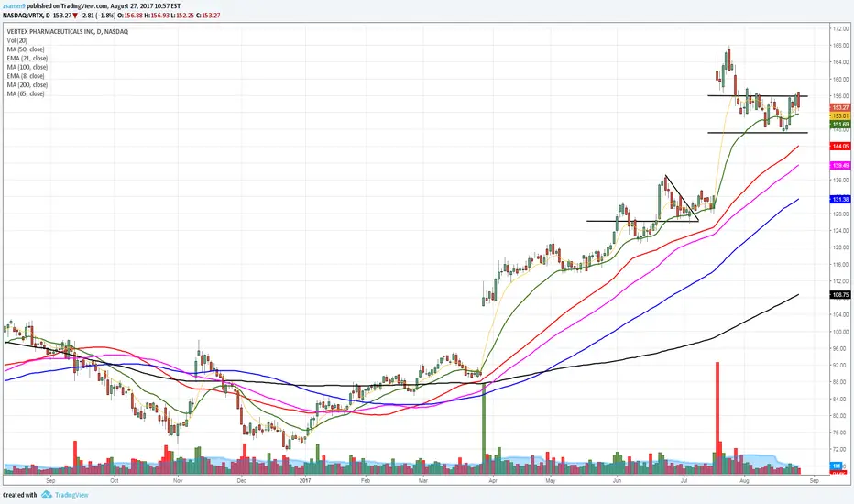The image size is (854, 504).
Task: Click the Aug label on time axis
Action: coord(745,480)
